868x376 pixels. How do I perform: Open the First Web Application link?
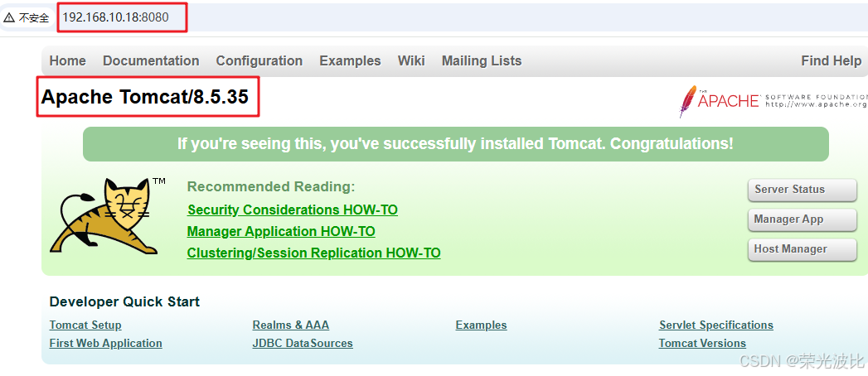(x=106, y=344)
